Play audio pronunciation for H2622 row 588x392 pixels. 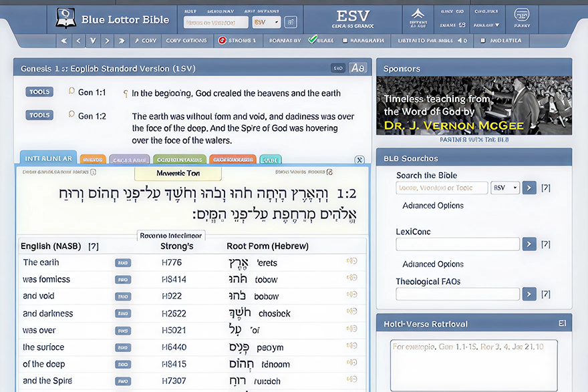(351, 312)
